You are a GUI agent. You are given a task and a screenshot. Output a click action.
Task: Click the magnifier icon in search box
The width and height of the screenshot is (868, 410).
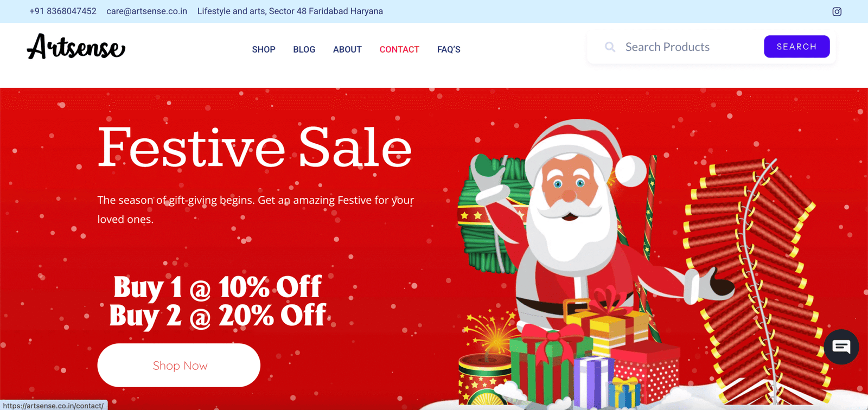[x=610, y=47]
